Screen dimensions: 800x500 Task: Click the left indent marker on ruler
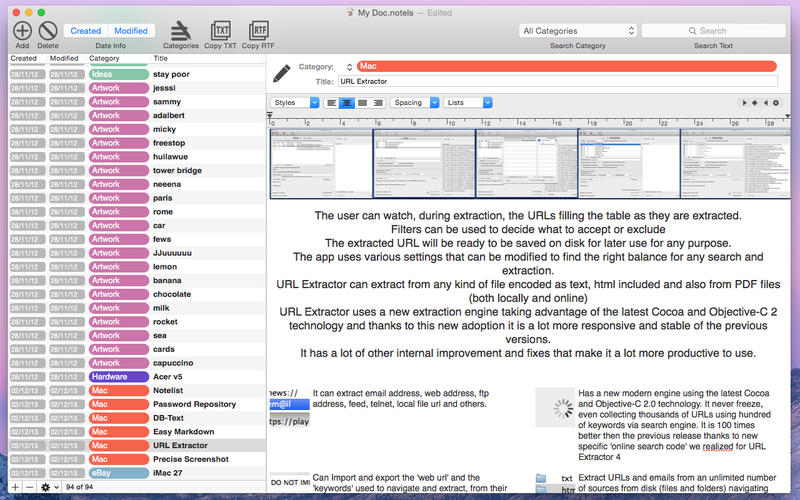pyautogui.click(x=270, y=116)
